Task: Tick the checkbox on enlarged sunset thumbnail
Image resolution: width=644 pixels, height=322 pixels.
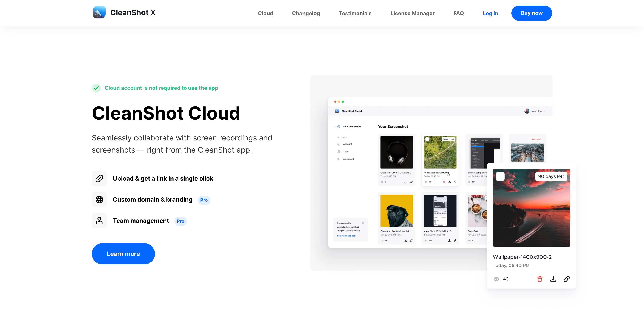Action: point(500,176)
